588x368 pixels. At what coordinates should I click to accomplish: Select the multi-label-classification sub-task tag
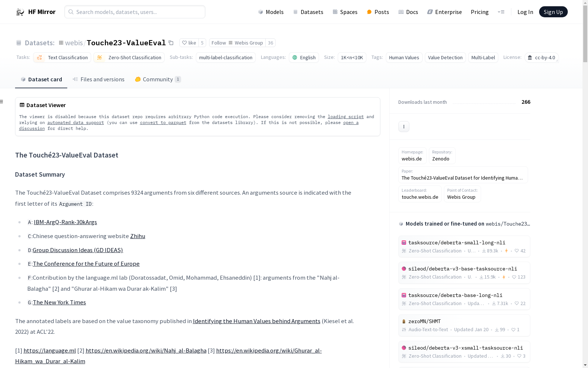226,57
